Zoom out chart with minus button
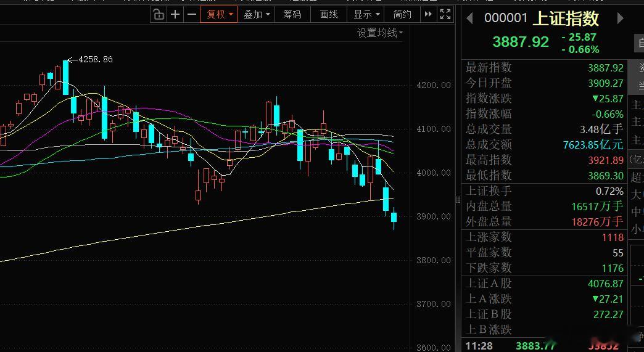Viewport: 644px width, 352px height. click(x=192, y=15)
